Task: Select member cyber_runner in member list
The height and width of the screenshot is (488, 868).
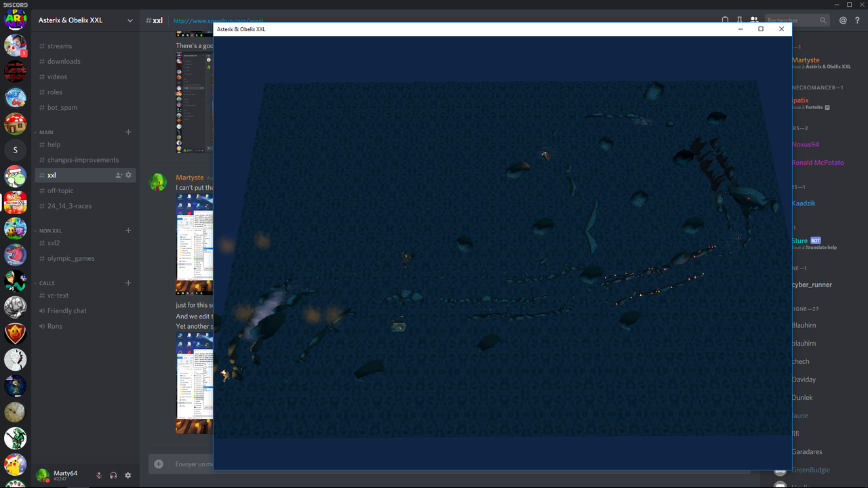Action: pos(812,285)
